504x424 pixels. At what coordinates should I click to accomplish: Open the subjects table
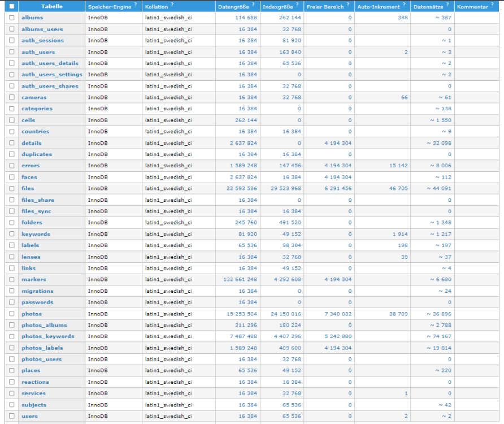34,405
